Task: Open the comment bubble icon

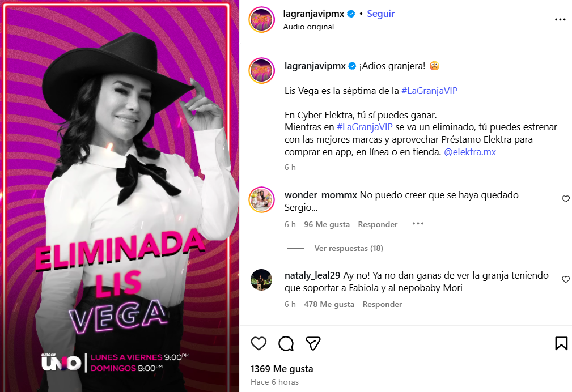Action: coord(286,343)
